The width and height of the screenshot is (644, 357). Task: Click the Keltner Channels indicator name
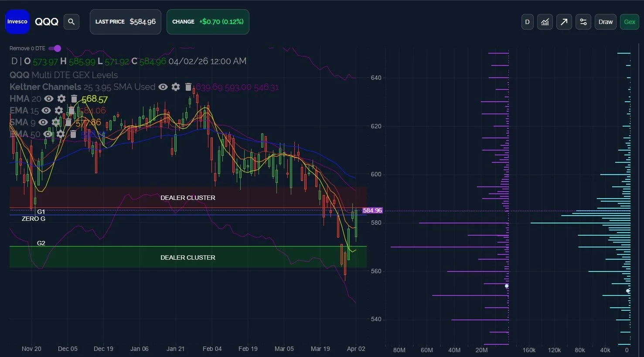click(45, 87)
